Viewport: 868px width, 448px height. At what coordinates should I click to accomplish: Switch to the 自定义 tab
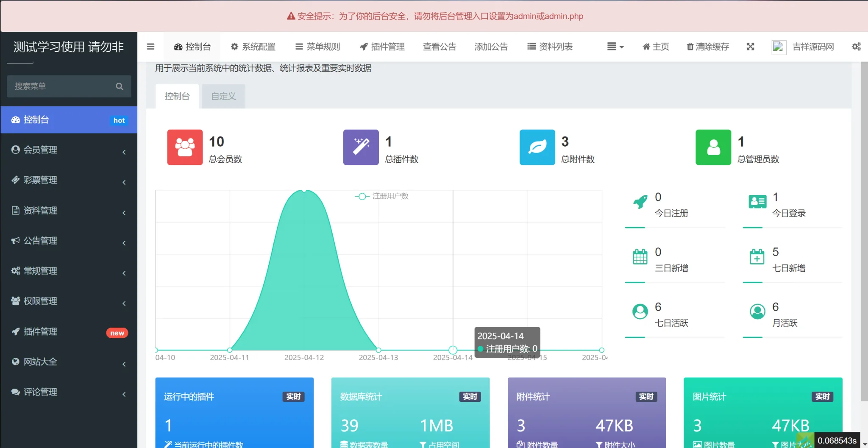(223, 96)
